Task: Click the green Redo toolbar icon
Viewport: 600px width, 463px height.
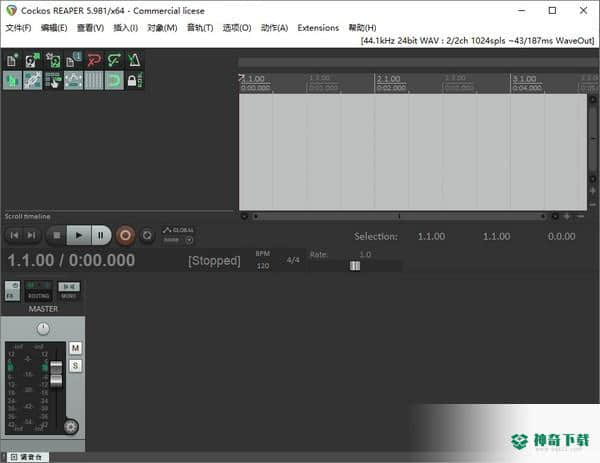Action: (x=114, y=60)
